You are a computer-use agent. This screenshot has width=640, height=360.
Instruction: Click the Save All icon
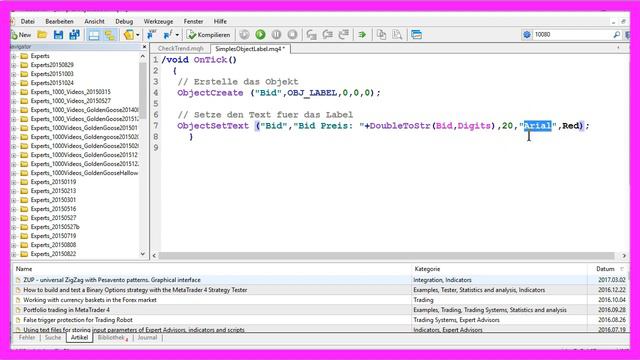[74, 35]
